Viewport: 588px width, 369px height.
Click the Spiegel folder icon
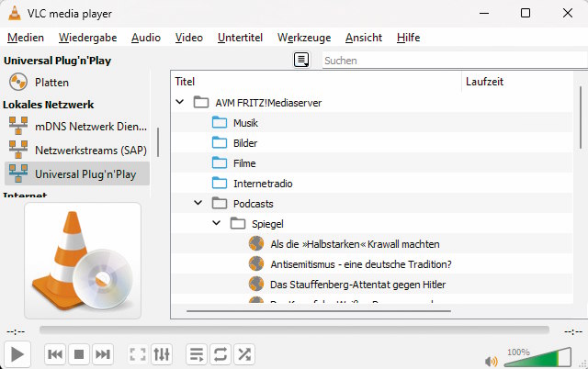[238, 223]
